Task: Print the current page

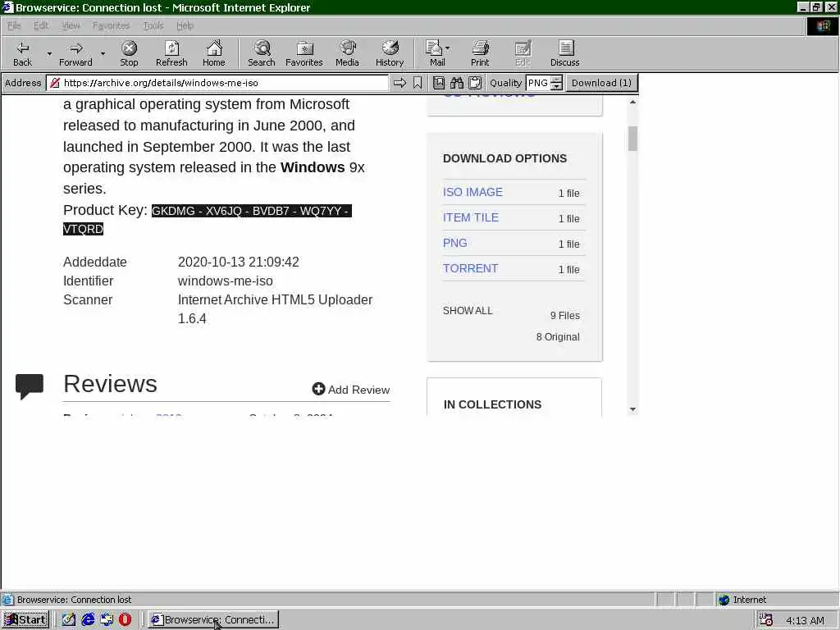Action: click(x=480, y=53)
